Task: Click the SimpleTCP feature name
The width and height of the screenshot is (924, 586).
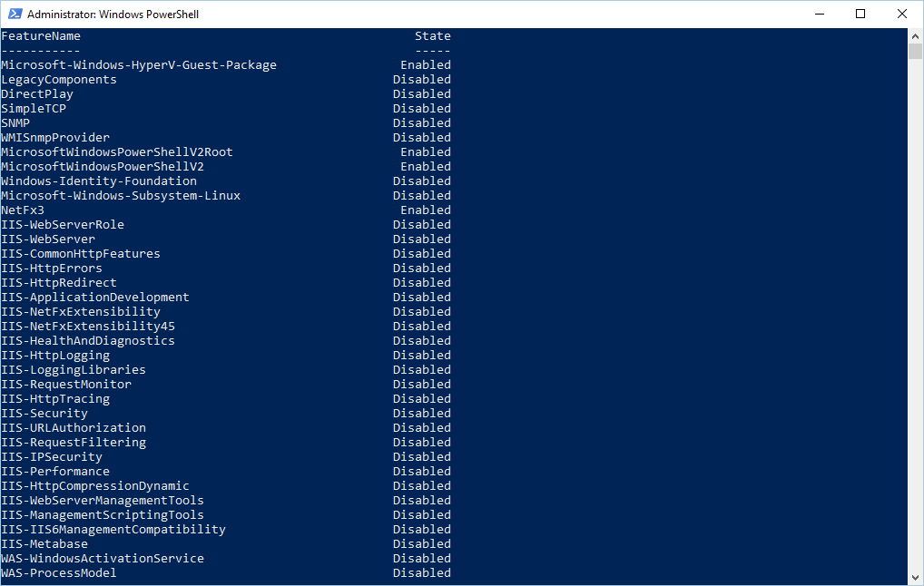Action: (x=34, y=108)
